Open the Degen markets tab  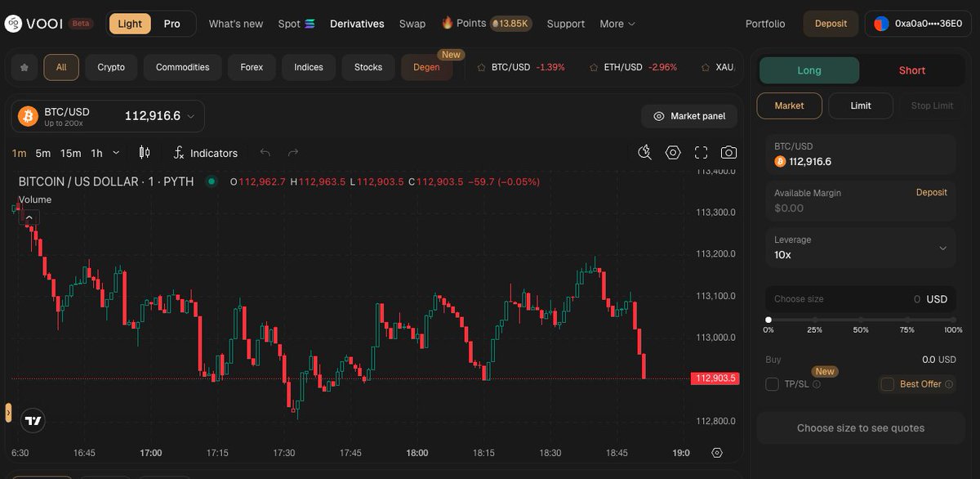pos(427,67)
